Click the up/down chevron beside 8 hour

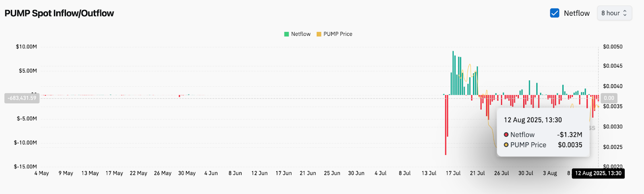(625, 13)
